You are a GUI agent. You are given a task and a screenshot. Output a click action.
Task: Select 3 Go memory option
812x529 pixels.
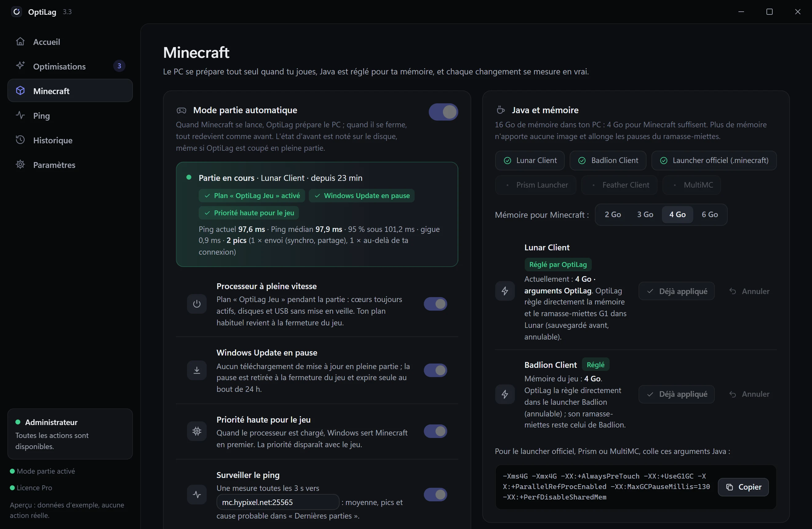pyautogui.click(x=645, y=215)
